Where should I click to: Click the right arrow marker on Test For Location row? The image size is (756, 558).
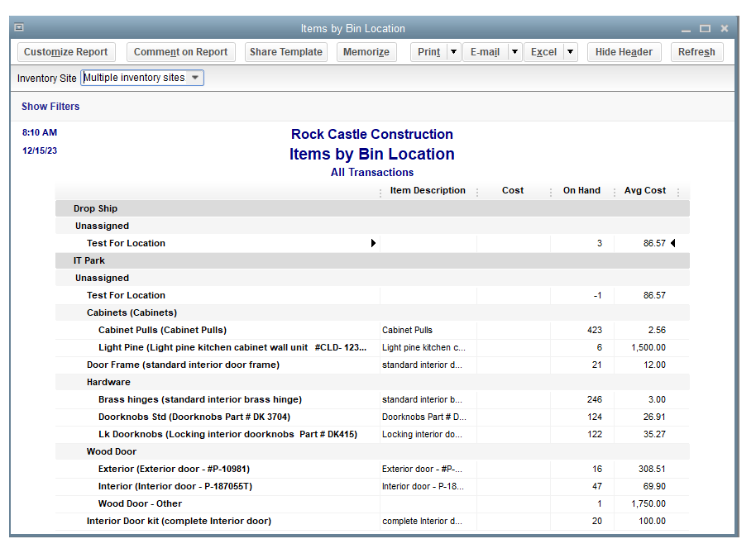[x=373, y=243]
